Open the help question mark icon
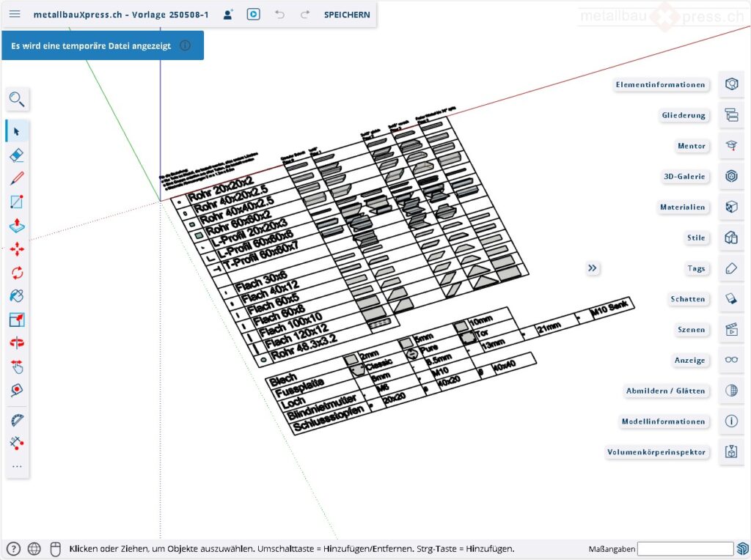The image size is (751, 560). [13, 548]
